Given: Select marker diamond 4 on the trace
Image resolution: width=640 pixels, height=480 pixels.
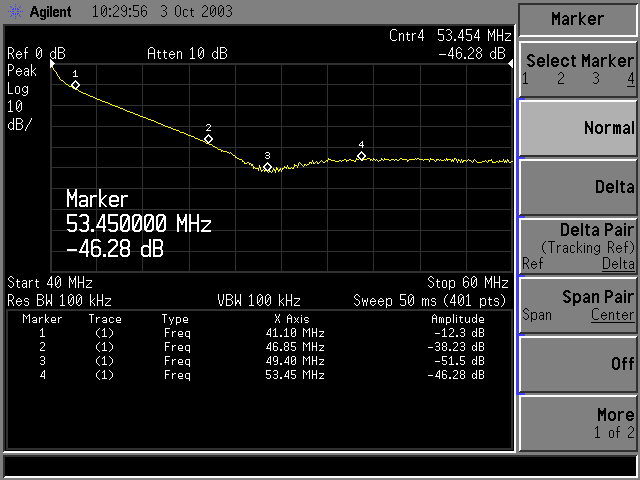Looking at the screenshot, I should pyautogui.click(x=361, y=156).
